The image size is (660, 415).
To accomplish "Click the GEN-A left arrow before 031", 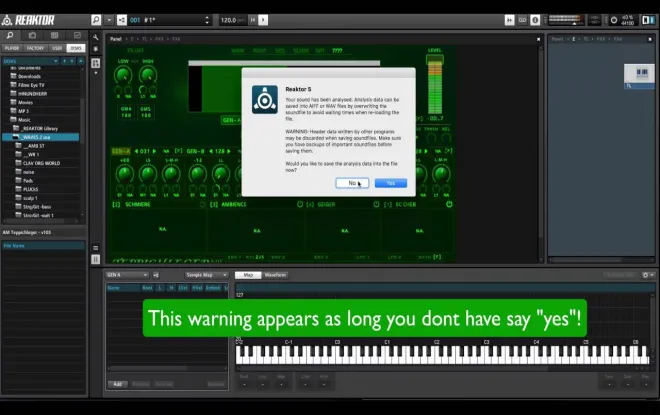I will pos(136,151).
